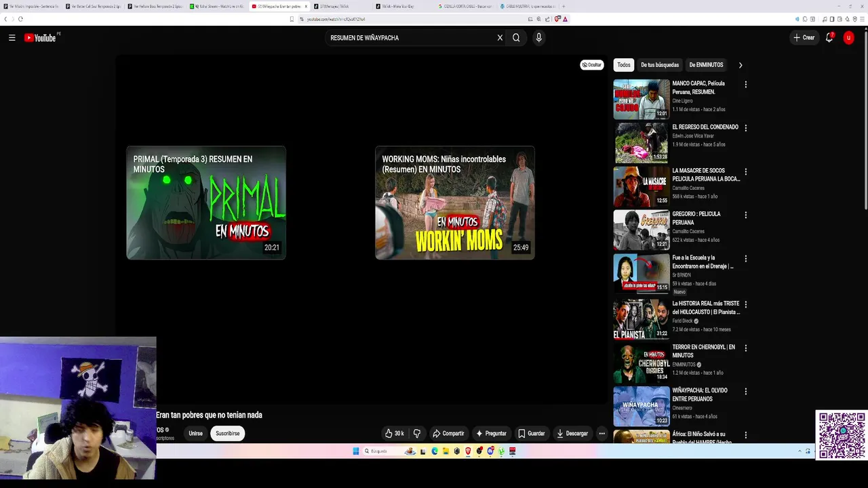The width and height of the screenshot is (868, 488).
Task: Open Edwin Jose Vilca Yavar channel link
Action: [x=693, y=136]
